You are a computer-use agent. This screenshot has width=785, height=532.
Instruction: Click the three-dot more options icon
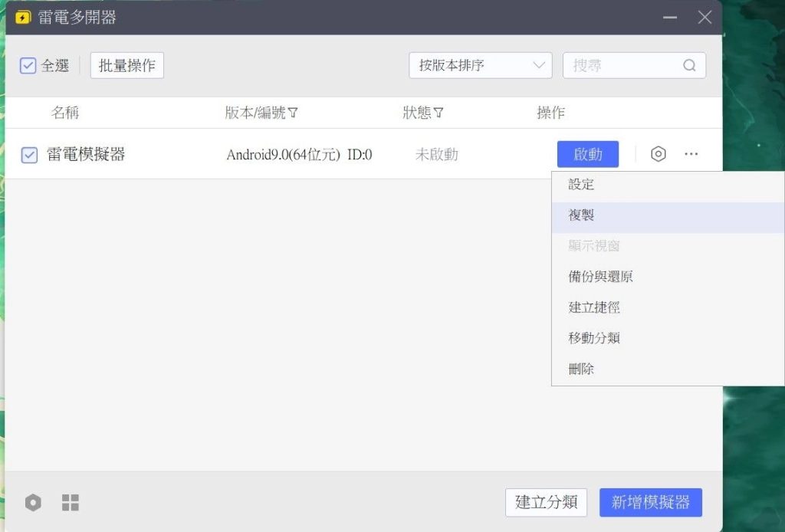(x=691, y=154)
